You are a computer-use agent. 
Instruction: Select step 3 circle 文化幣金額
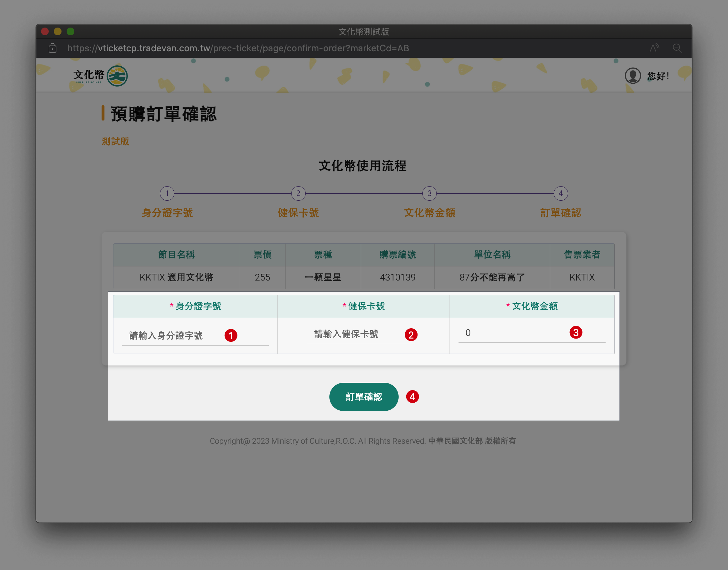coord(430,193)
